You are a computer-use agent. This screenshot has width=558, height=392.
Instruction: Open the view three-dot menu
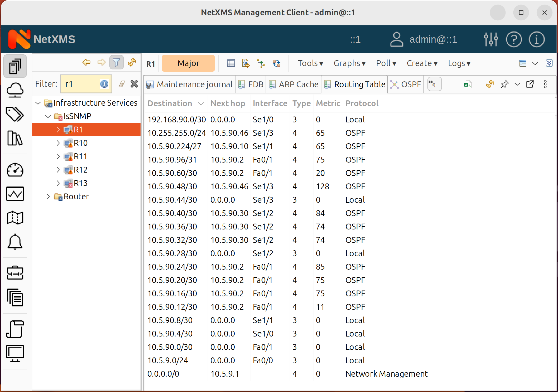pyautogui.click(x=545, y=84)
